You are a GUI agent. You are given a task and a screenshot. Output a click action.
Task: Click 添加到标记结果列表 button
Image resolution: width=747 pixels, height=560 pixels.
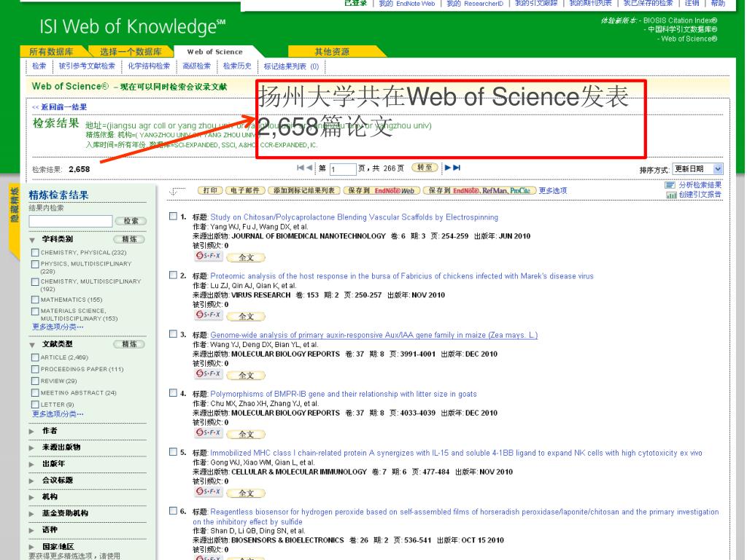(x=304, y=190)
